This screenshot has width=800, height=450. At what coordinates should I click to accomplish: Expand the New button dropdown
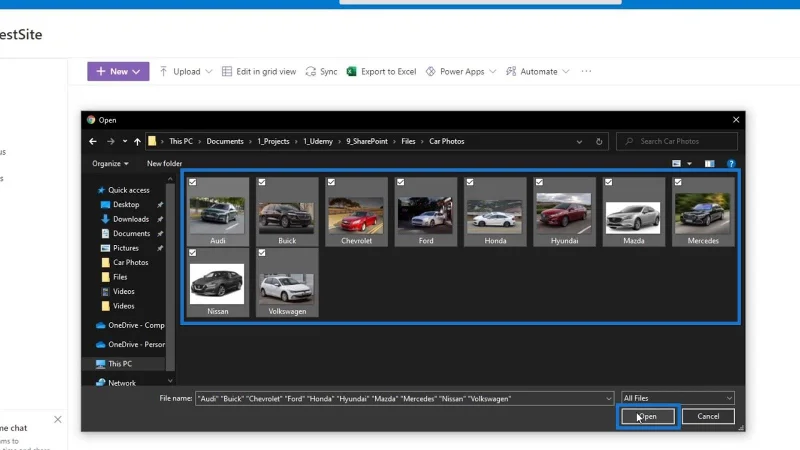[x=136, y=72]
